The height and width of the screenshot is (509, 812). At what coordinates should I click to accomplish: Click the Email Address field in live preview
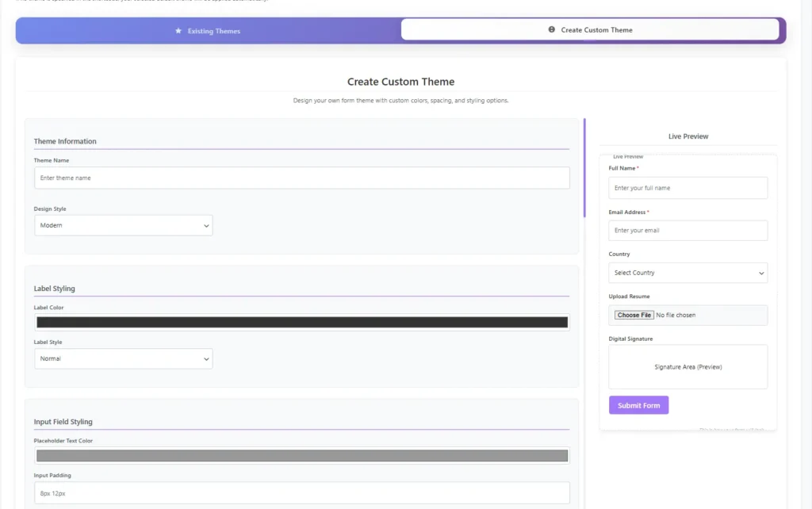688,231
